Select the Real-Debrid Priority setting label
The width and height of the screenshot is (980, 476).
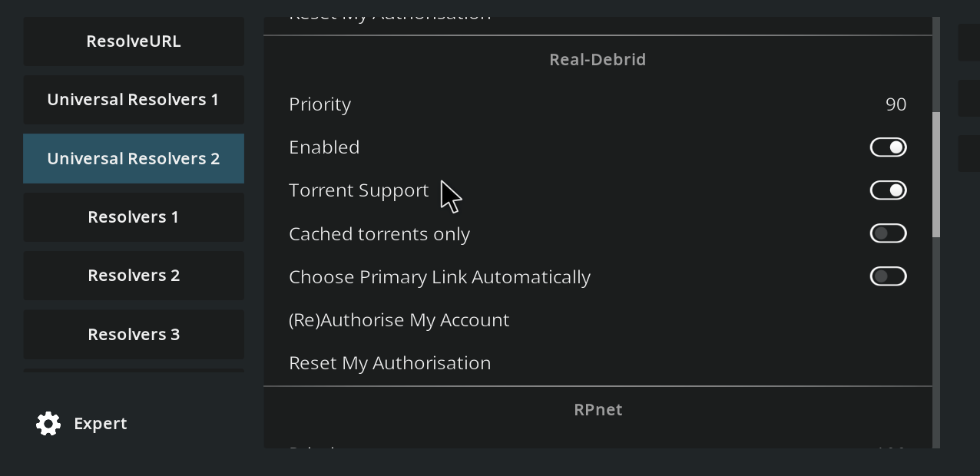pos(319,104)
